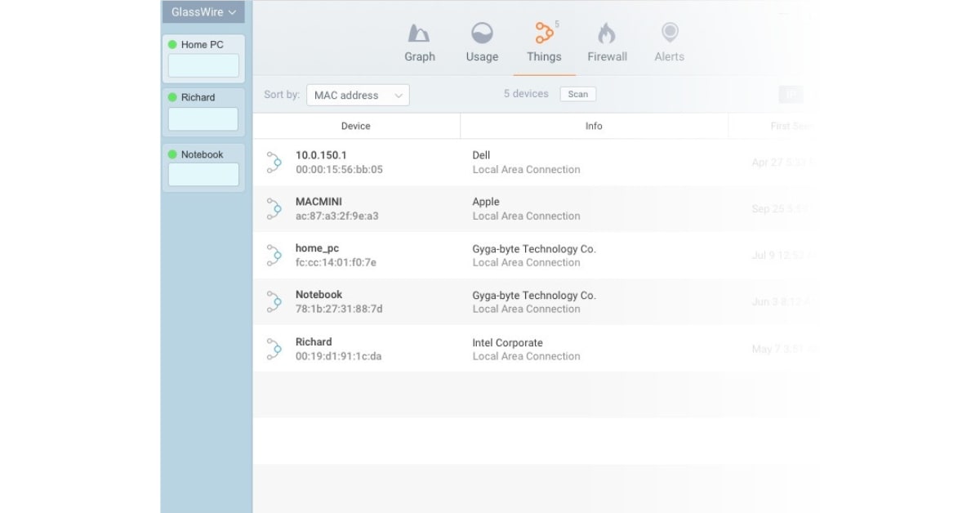Click the device icon beside 10.0.150.1
Screen dimensions: 980x513
pos(274,163)
